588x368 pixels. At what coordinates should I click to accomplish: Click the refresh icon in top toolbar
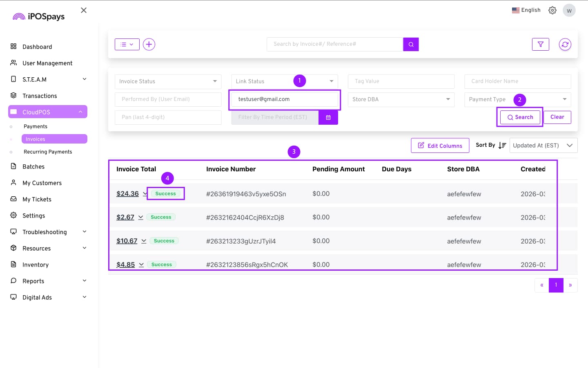pyautogui.click(x=565, y=44)
